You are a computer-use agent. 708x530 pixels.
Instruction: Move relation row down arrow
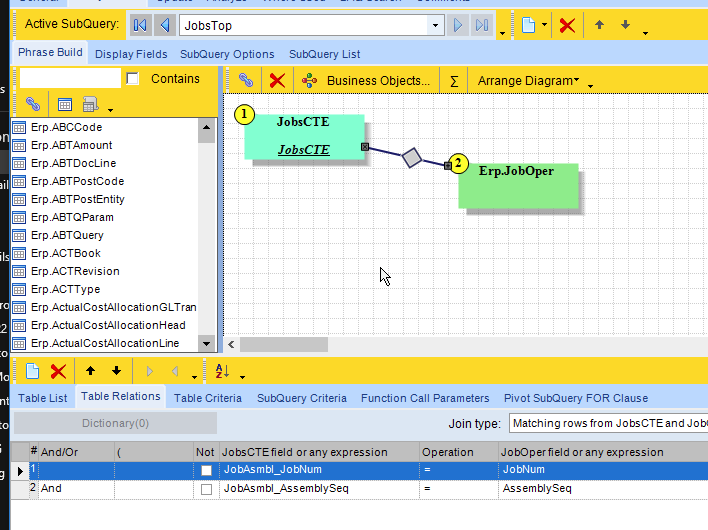tap(116, 371)
